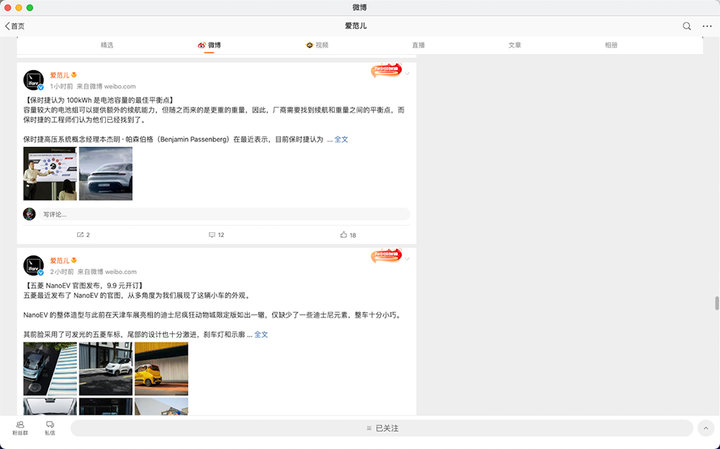Expand full text of NanoEV post

click(x=261, y=334)
